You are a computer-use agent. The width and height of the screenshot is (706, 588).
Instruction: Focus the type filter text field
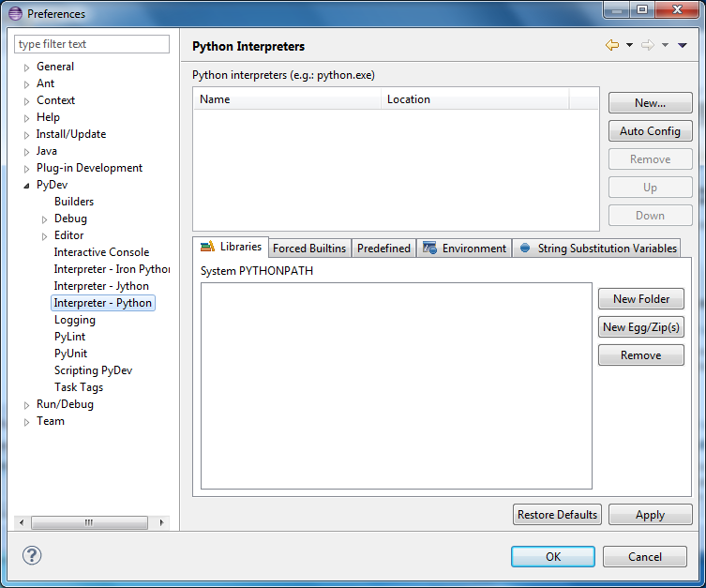[x=92, y=44]
